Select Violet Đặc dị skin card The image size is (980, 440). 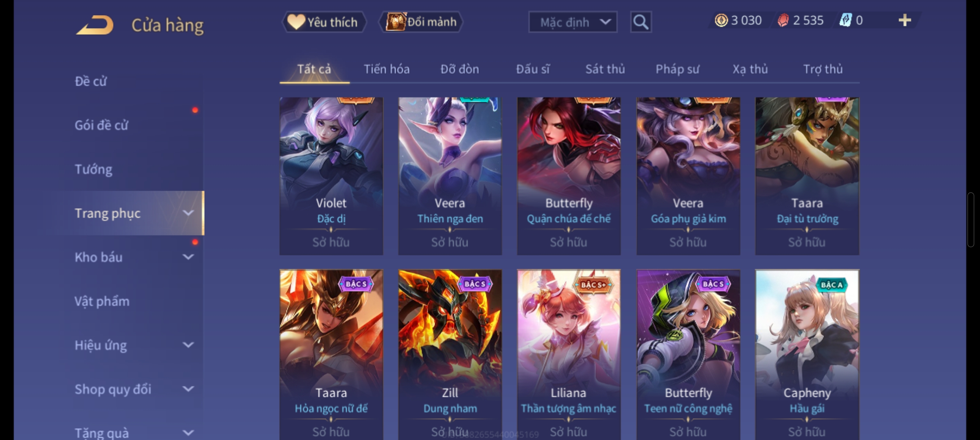click(331, 176)
